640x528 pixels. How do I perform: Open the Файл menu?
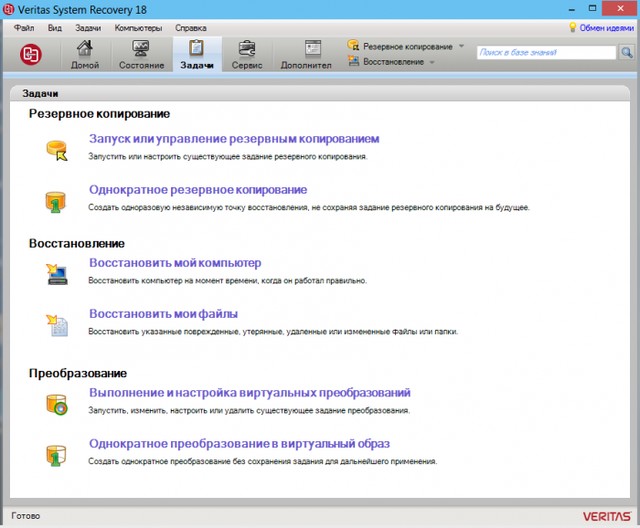click(24, 28)
